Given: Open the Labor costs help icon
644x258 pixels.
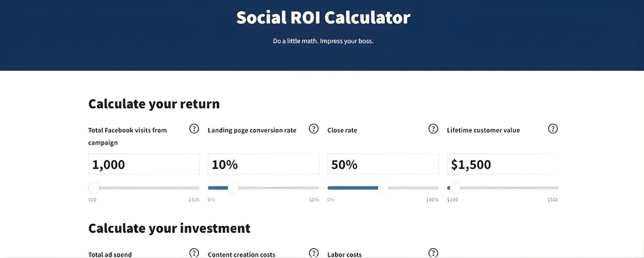Looking at the screenshot, I should pos(433,253).
